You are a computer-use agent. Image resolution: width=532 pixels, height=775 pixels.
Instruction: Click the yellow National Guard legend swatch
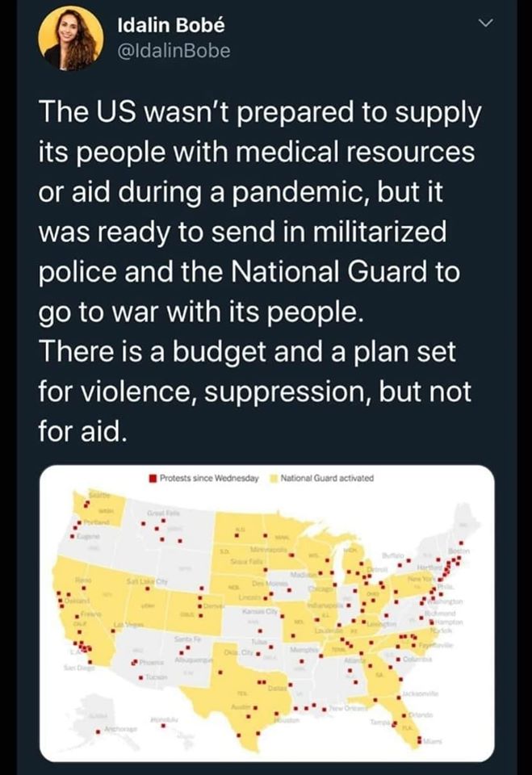(273, 480)
